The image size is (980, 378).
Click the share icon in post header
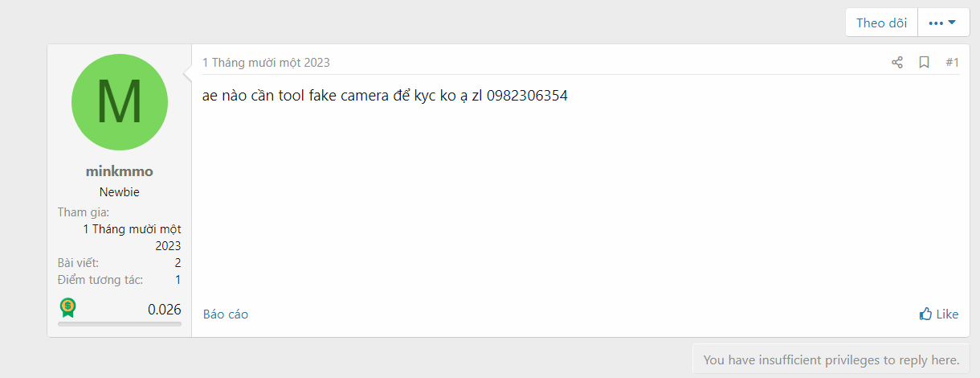(897, 63)
